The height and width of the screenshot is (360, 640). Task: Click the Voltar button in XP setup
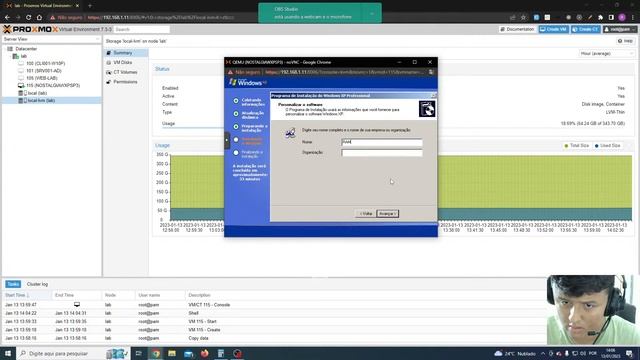pyautogui.click(x=366, y=214)
